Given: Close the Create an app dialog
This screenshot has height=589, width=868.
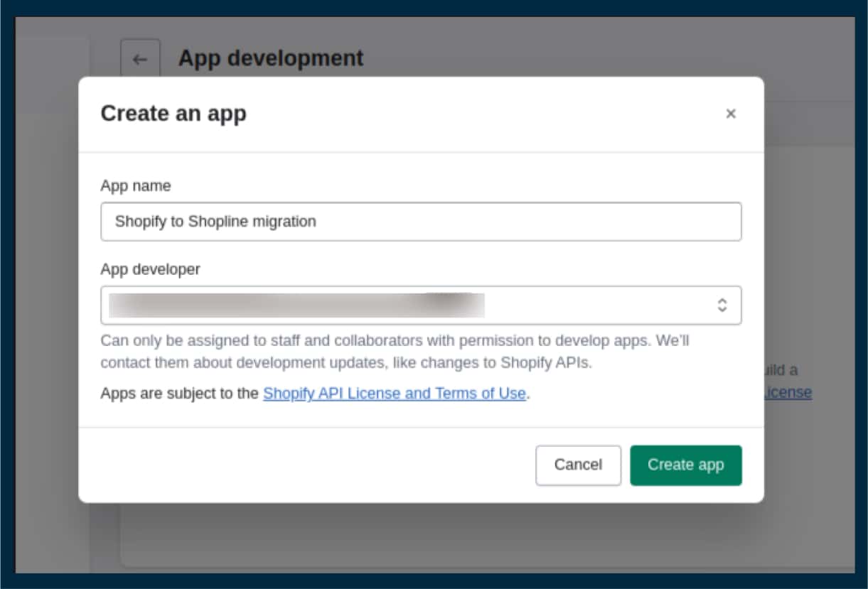Looking at the screenshot, I should pyautogui.click(x=730, y=114).
